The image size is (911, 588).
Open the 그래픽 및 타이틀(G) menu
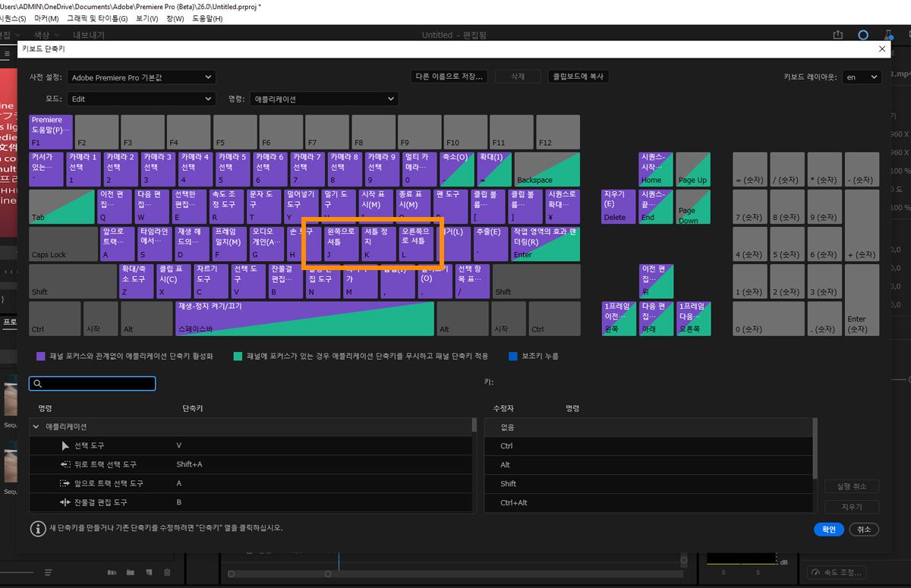pyautogui.click(x=97, y=18)
